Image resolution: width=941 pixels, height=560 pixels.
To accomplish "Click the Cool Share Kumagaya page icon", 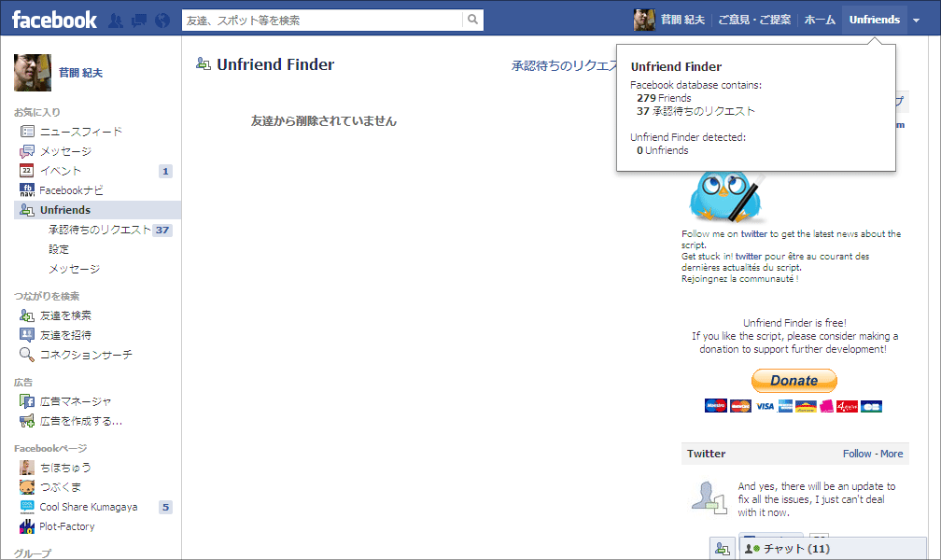I will pos(27,507).
